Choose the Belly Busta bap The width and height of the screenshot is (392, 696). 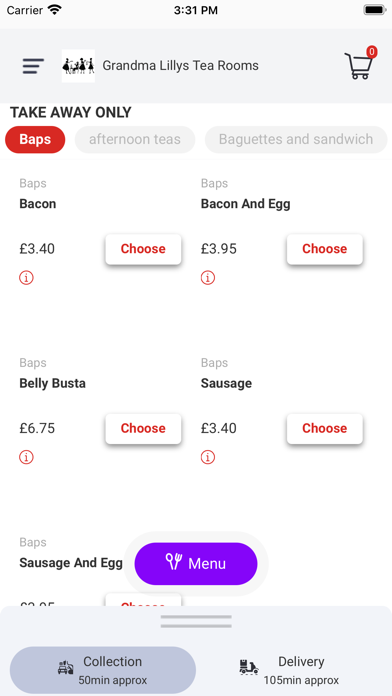coord(143,428)
